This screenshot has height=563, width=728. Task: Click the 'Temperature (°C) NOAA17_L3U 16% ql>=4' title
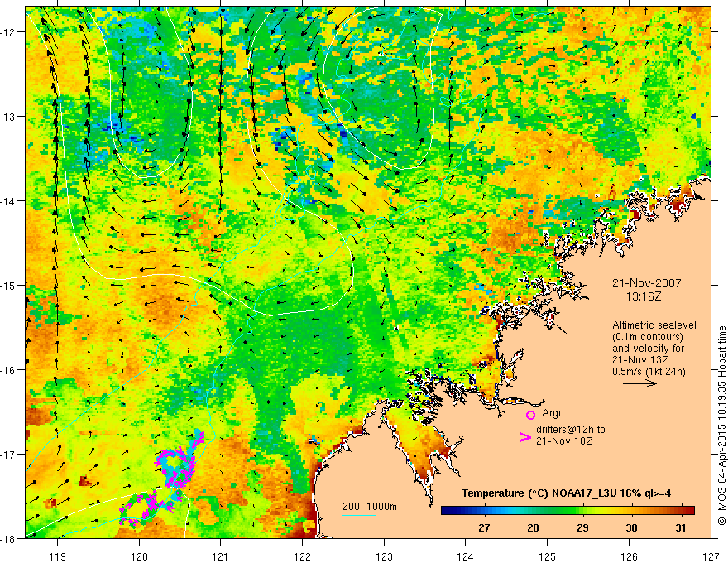(566, 493)
